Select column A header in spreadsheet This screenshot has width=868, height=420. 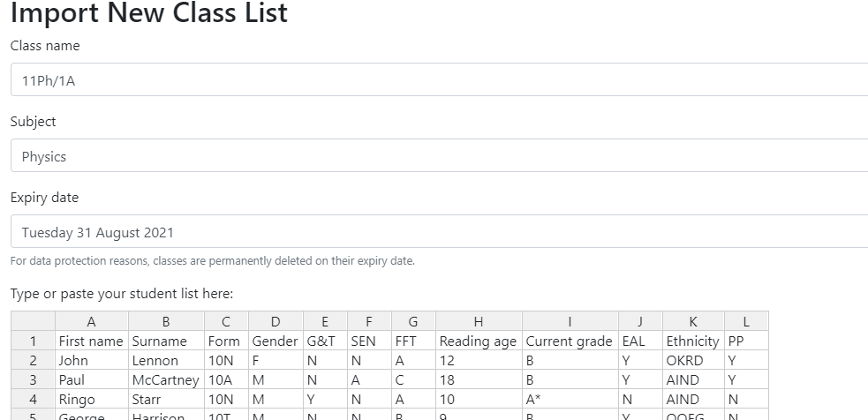tap(92, 322)
